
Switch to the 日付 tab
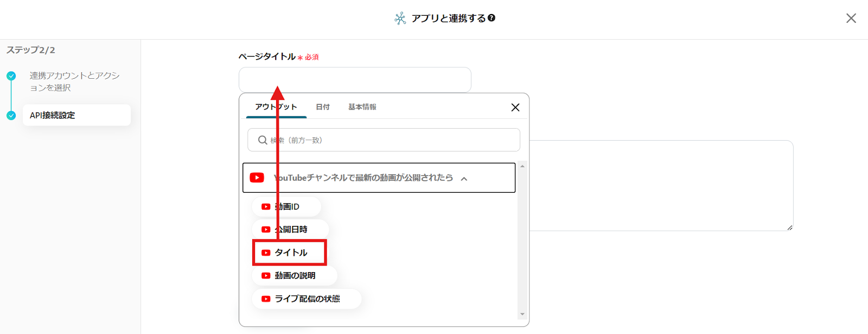[323, 107]
